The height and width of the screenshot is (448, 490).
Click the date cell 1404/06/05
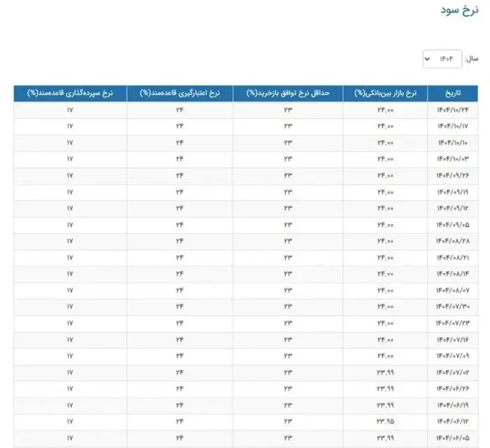452,438
